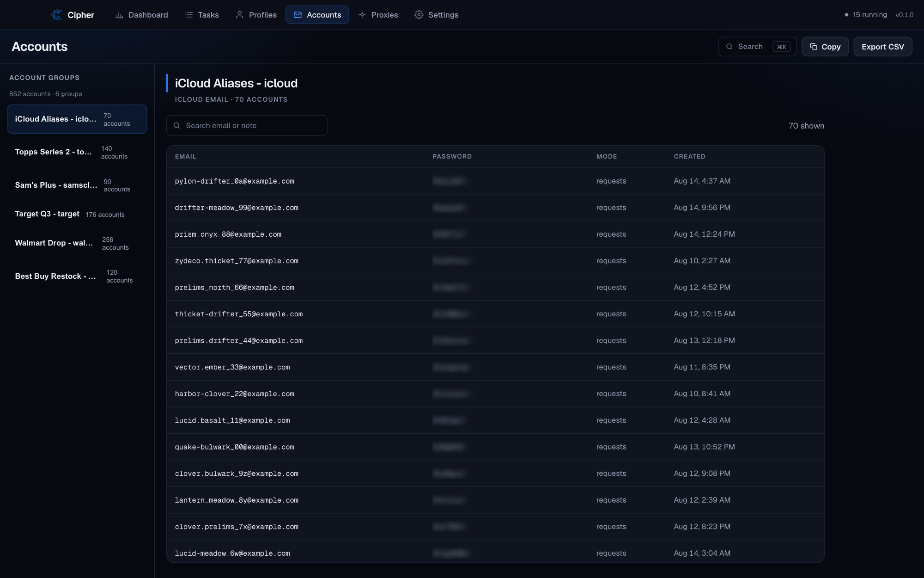
Task: Click the 15 running status indicator
Action: [x=865, y=15]
